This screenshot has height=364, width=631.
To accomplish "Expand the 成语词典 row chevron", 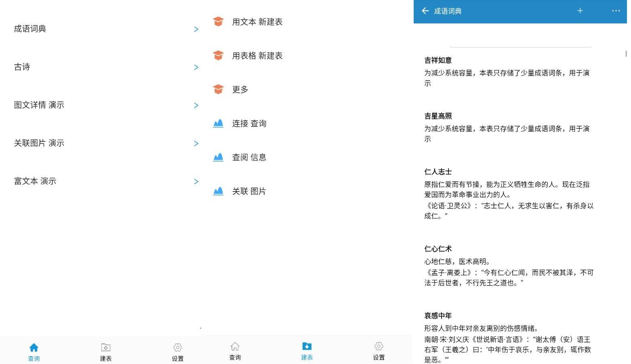I will [196, 29].
